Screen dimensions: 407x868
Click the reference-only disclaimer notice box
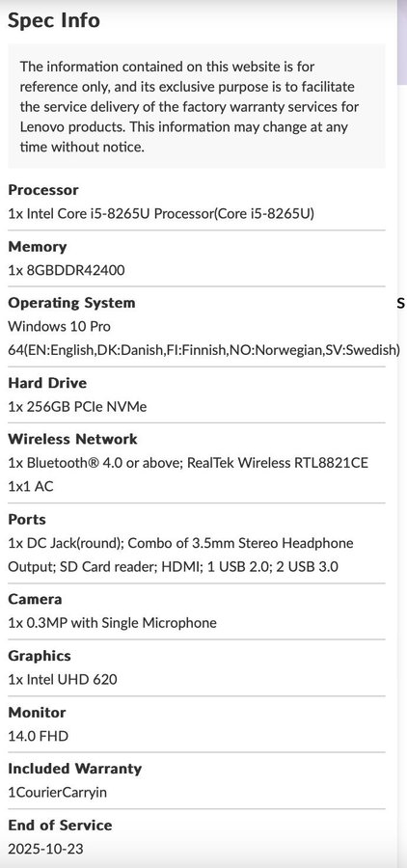[x=197, y=106]
